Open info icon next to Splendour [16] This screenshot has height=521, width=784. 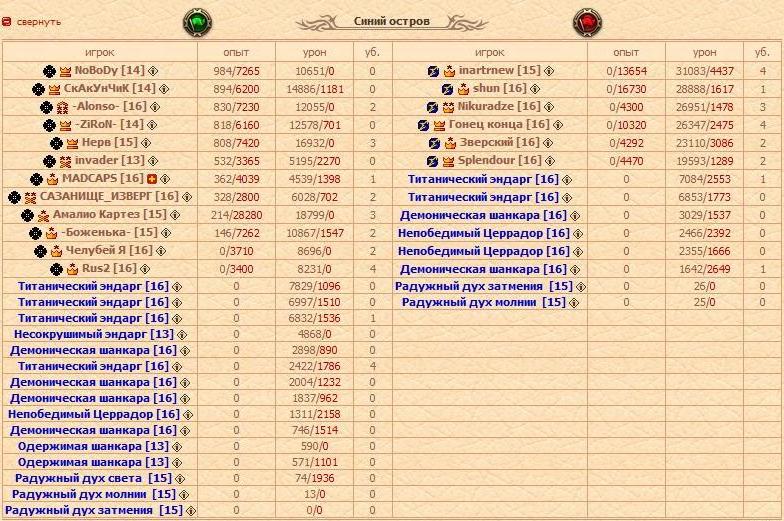point(550,161)
